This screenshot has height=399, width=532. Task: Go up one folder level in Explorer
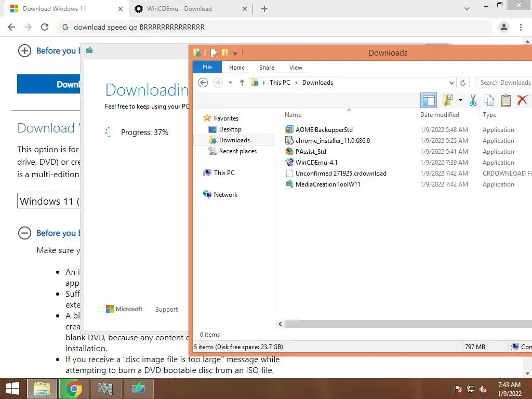pyautogui.click(x=242, y=83)
